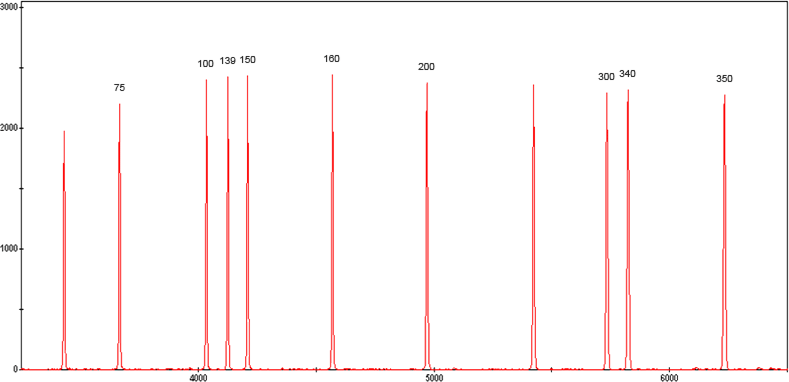Click the red peak under label 200
Screen dimensions: 789x382
coord(427,225)
